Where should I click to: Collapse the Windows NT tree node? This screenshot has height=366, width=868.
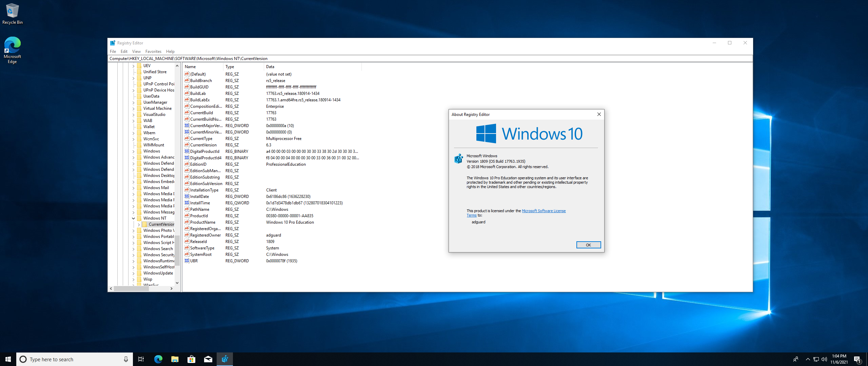pyautogui.click(x=133, y=218)
